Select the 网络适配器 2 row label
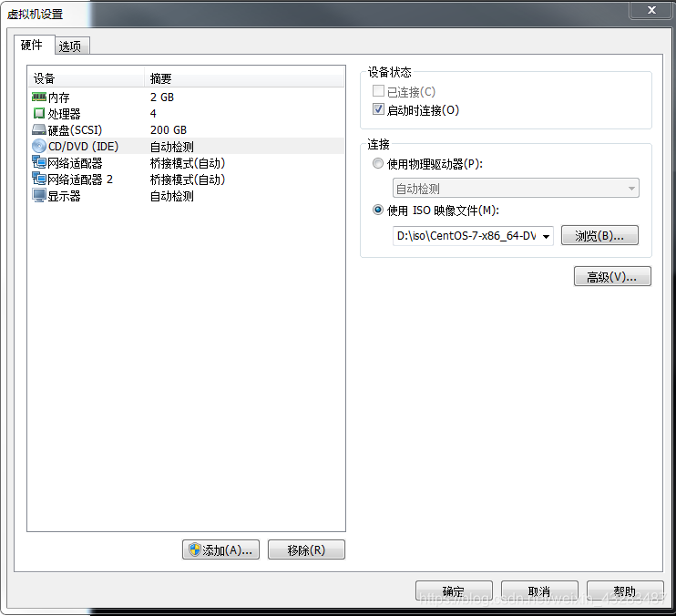 pos(80,180)
